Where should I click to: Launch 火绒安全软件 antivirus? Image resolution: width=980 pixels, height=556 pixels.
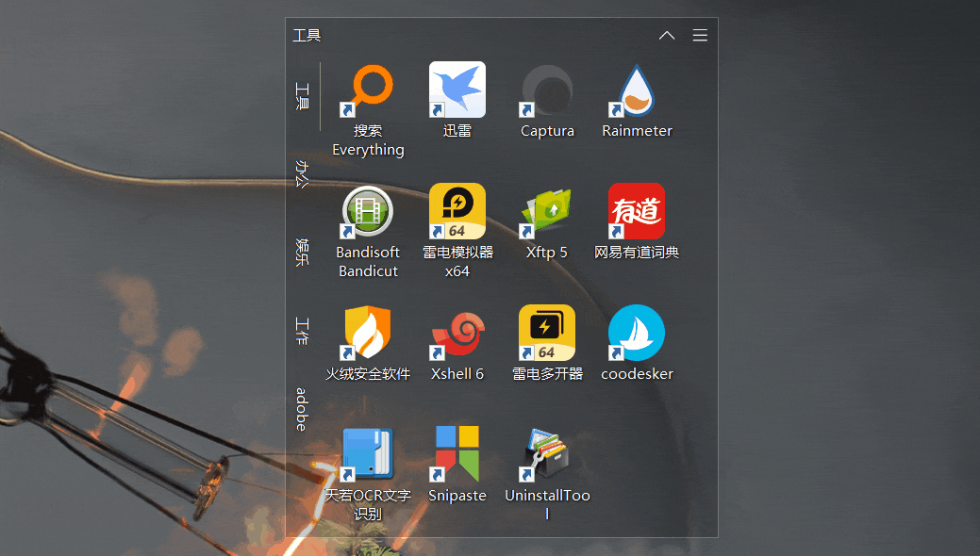pyautogui.click(x=368, y=332)
